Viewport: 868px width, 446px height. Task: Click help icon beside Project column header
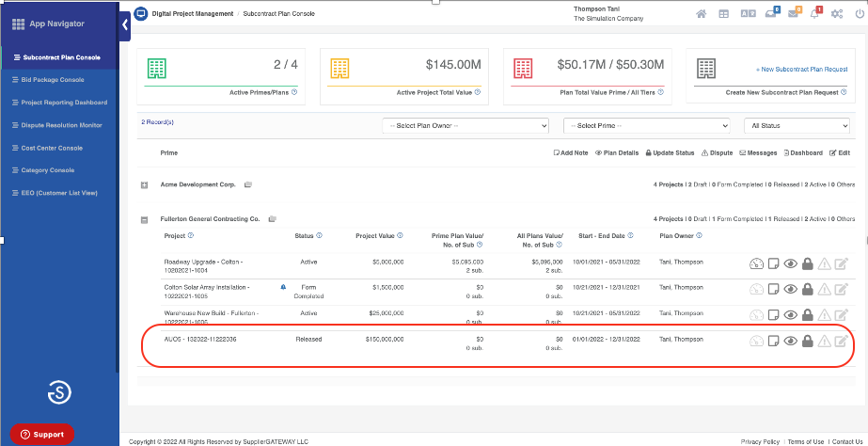point(191,235)
